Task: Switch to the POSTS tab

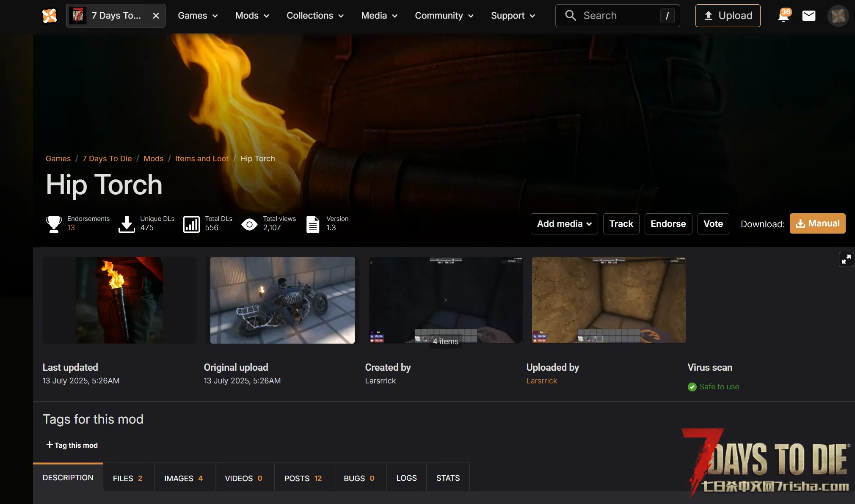Action: point(303,478)
